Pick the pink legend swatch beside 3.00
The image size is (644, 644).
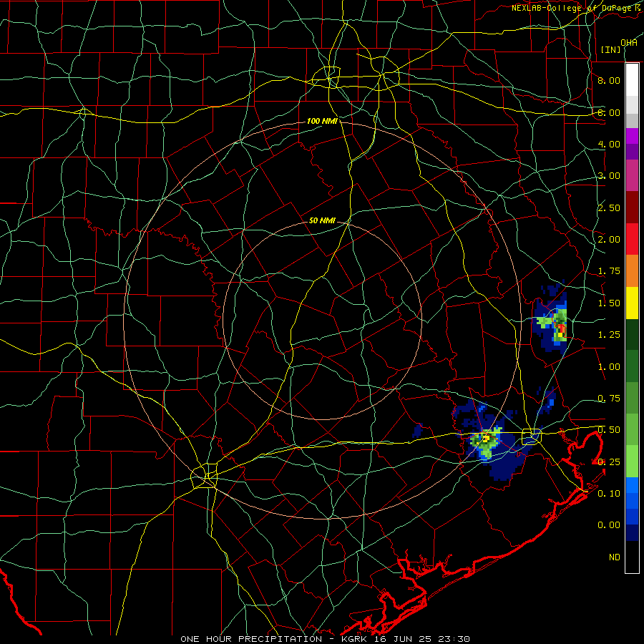tap(632, 176)
